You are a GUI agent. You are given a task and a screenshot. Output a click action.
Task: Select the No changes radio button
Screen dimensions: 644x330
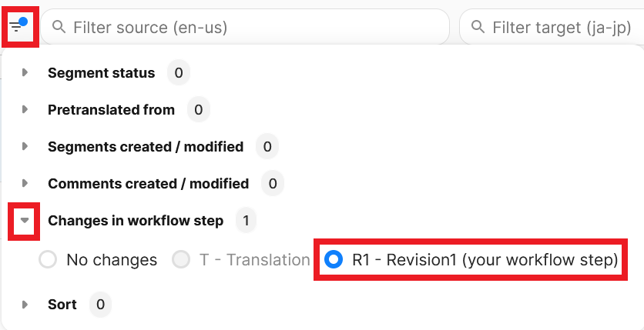click(48, 260)
